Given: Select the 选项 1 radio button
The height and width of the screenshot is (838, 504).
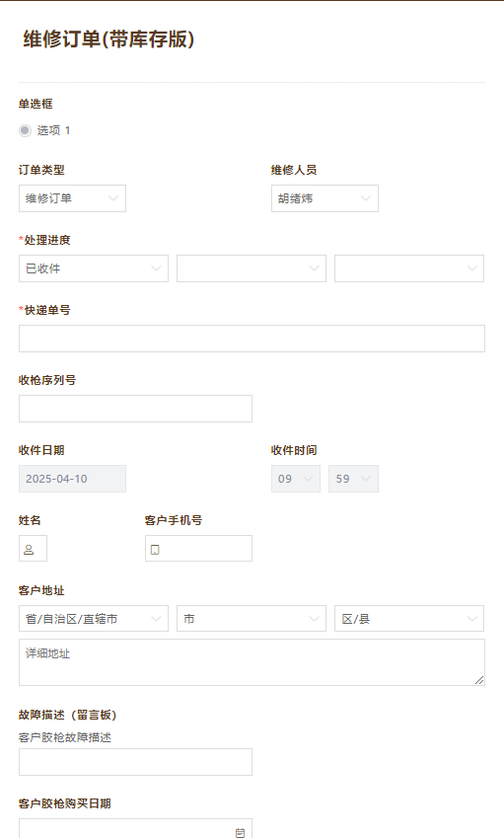Looking at the screenshot, I should click(x=25, y=130).
